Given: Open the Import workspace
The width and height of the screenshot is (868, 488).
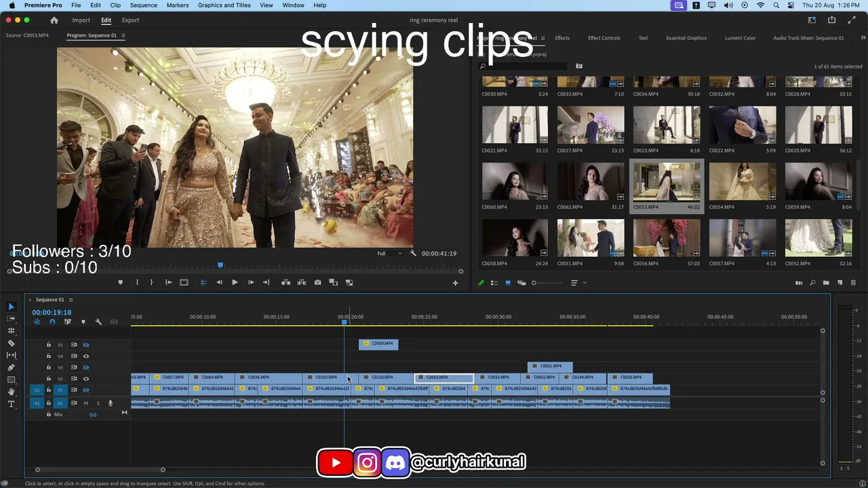Looking at the screenshot, I should [81, 20].
